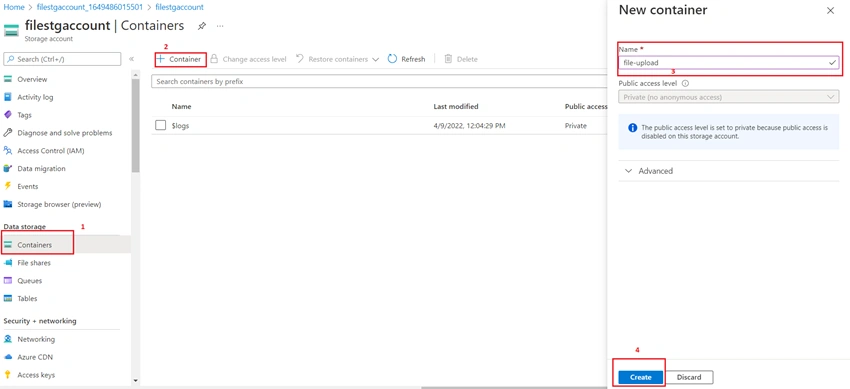Click the Tags icon in sidebar
Image resolution: width=850 pixels, height=389 pixels.
tap(8, 115)
